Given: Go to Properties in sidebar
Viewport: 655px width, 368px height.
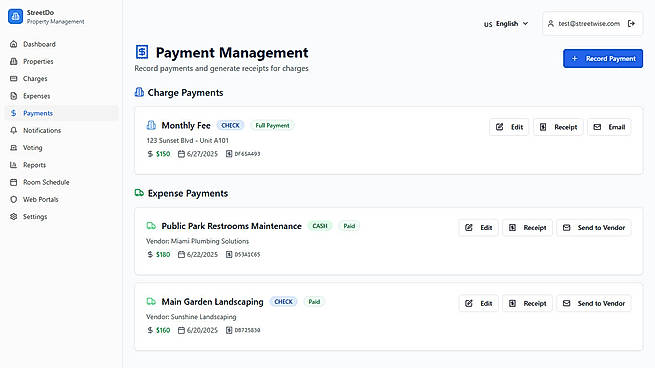Looking at the screenshot, I should (x=61, y=61).
